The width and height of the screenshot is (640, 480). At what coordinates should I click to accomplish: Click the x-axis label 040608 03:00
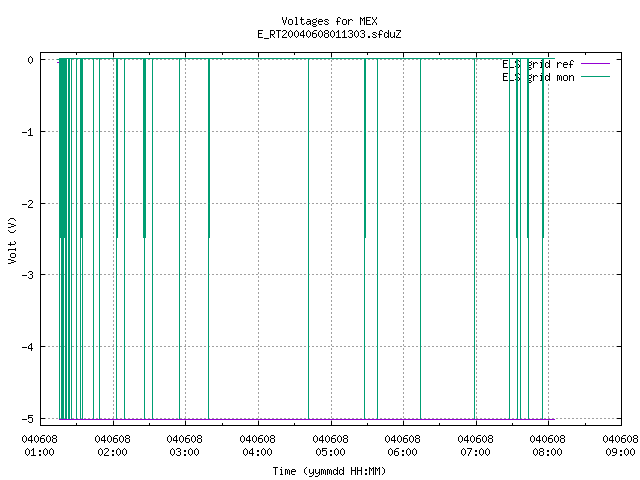[184, 446]
